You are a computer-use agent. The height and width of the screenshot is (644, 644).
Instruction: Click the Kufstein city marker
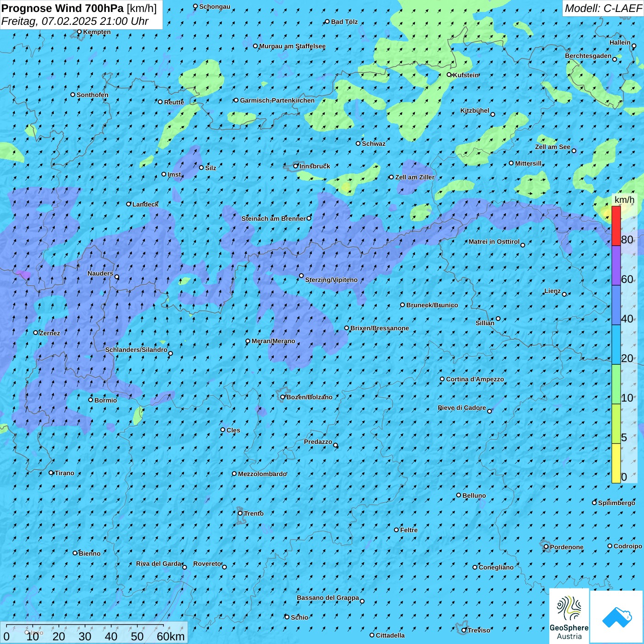click(449, 75)
